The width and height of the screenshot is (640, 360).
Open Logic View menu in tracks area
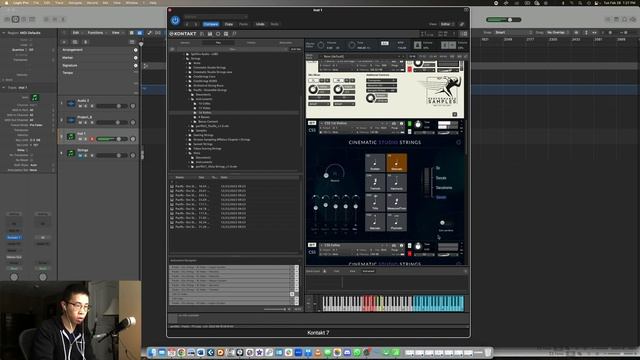click(117, 33)
